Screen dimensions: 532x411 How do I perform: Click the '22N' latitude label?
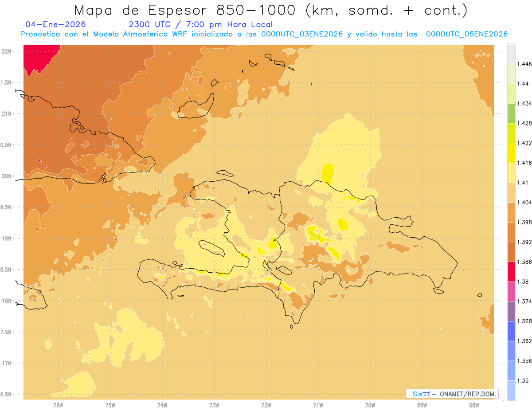point(7,51)
